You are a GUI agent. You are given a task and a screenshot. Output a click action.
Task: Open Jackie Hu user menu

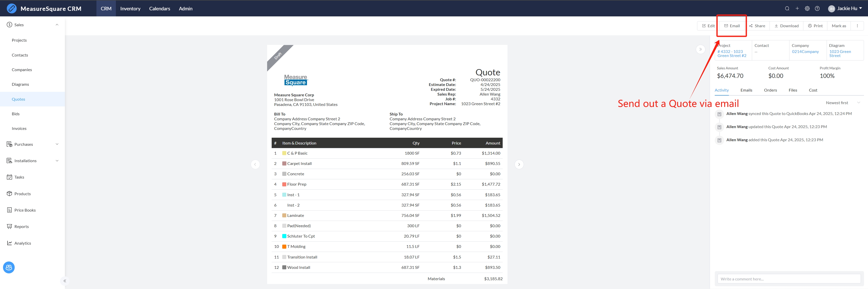(847, 8)
